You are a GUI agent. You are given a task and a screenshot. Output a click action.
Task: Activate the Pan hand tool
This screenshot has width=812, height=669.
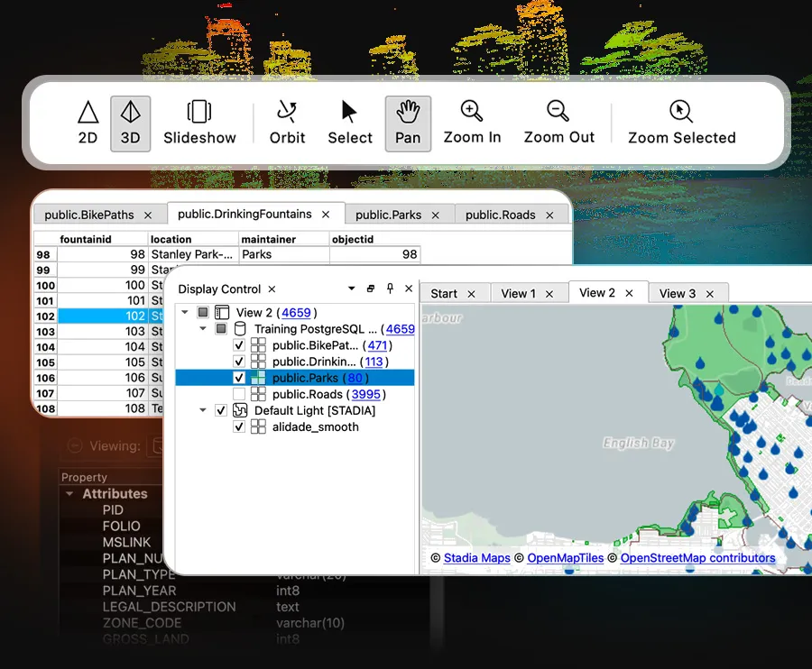point(408,124)
